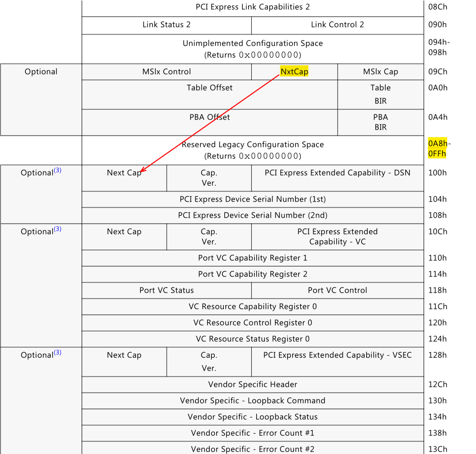The height and width of the screenshot is (454, 476).
Task: Click VC Resource Control Register 0
Action: pos(253,323)
